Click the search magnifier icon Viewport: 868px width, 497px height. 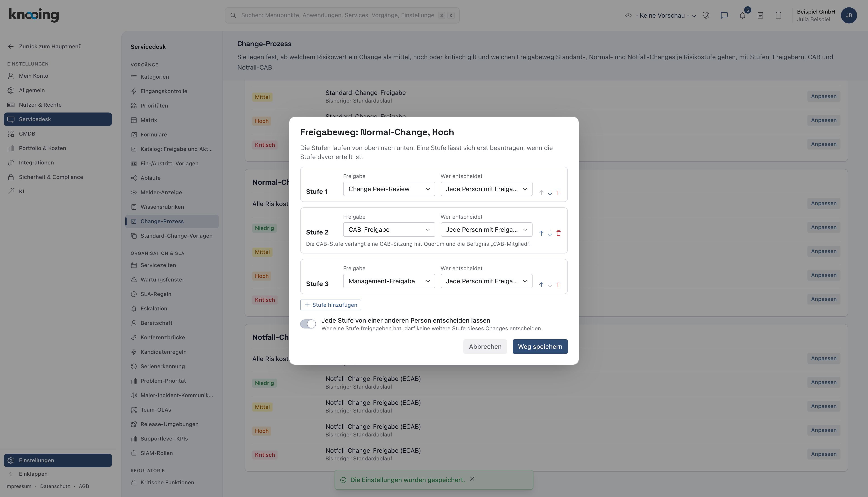pyautogui.click(x=233, y=15)
